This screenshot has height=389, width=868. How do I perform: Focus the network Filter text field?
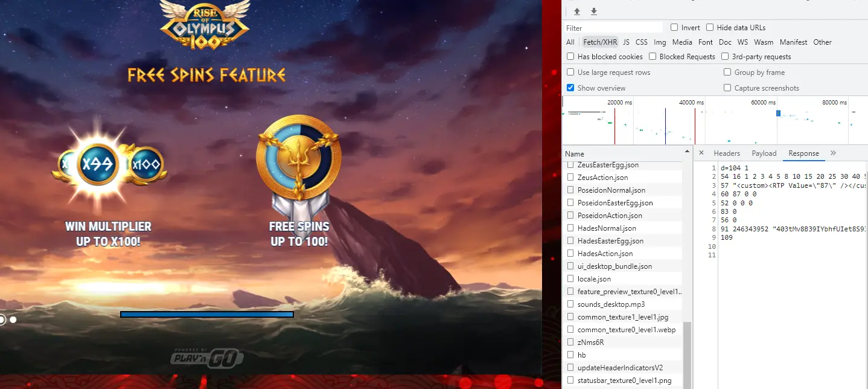[613, 28]
